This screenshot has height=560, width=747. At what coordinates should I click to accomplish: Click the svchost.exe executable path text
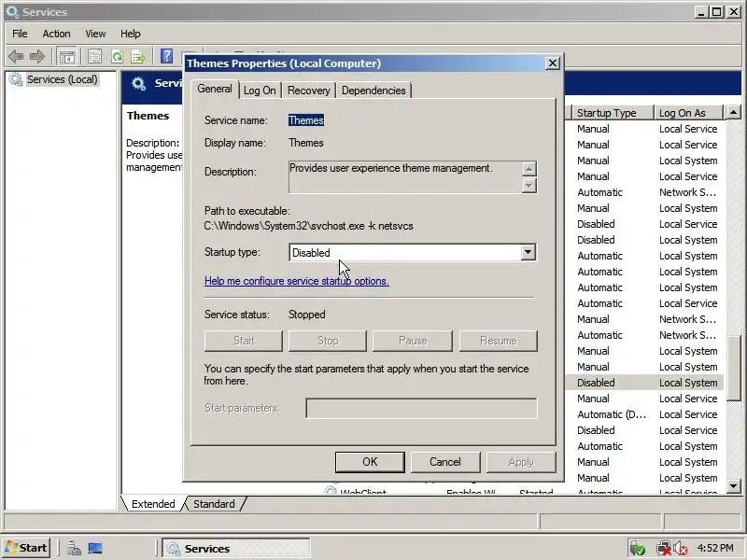(308, 226)
